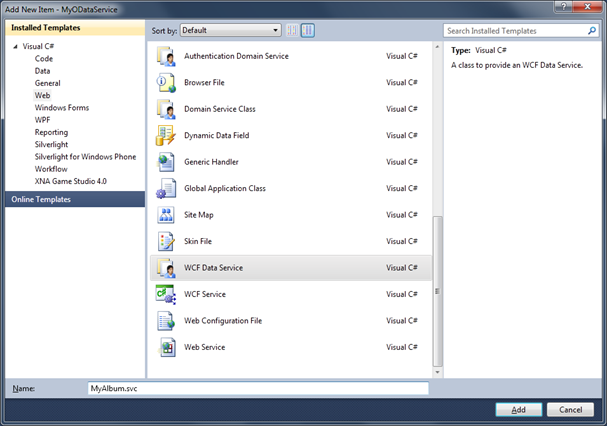Viewport: 607px width, 426px height.
Task: Click the Name text field
Action: tap(258, 388)
